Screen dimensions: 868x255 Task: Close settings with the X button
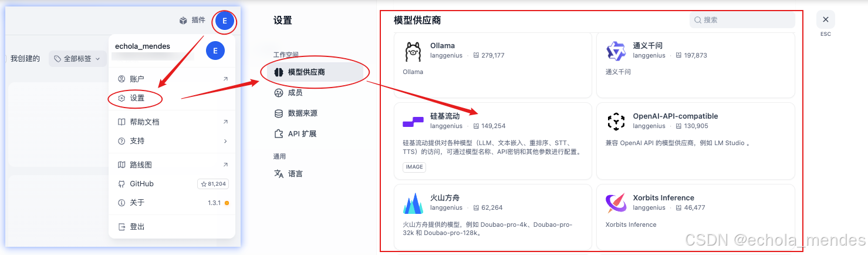826,19
